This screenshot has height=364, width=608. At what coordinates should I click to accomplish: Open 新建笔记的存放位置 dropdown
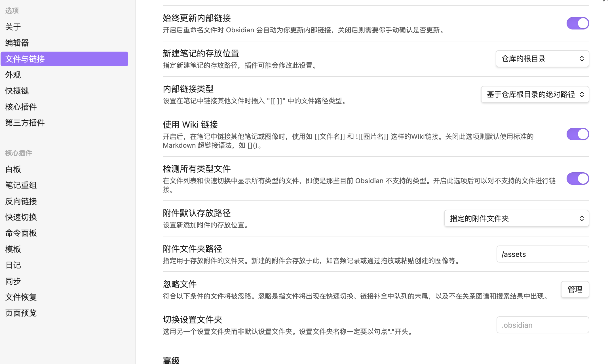click(542, 59)
